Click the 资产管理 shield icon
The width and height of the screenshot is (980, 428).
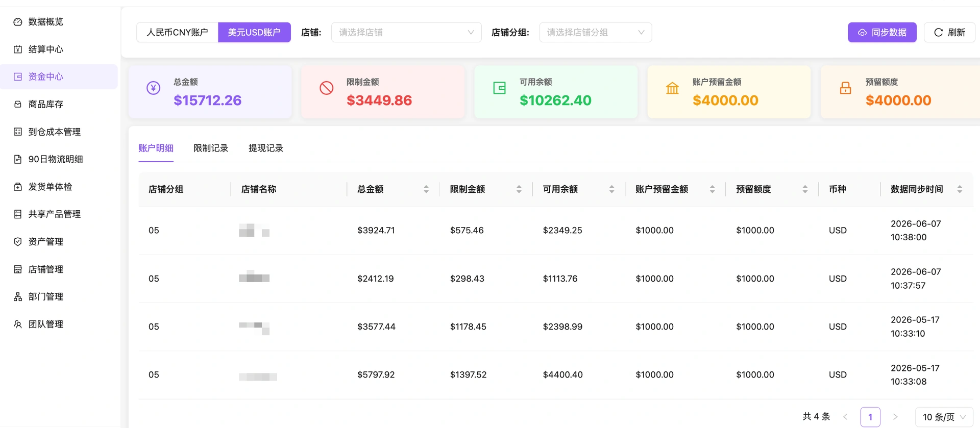18,242
